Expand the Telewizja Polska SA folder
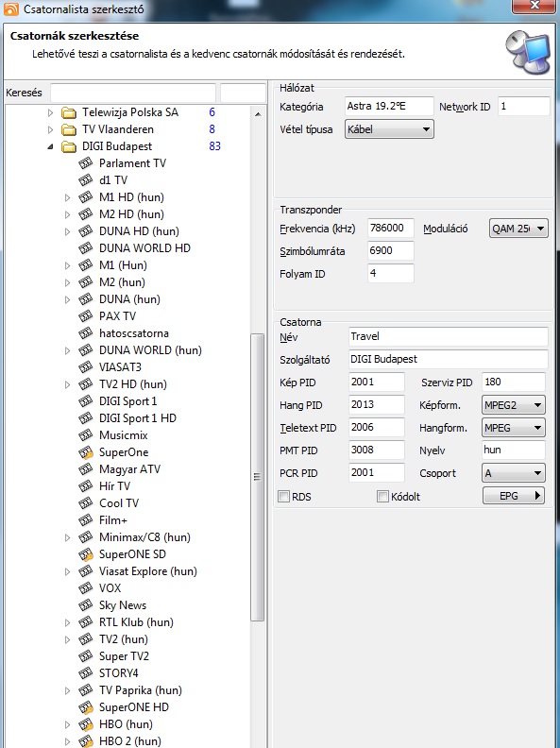 51,112
